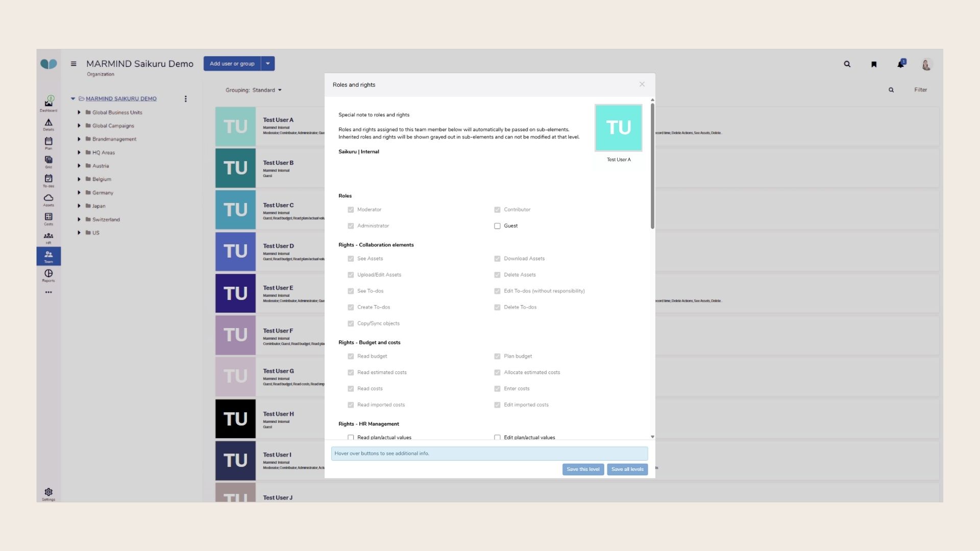
Task: Select the Germany tree item
Action: click(103, 193)
